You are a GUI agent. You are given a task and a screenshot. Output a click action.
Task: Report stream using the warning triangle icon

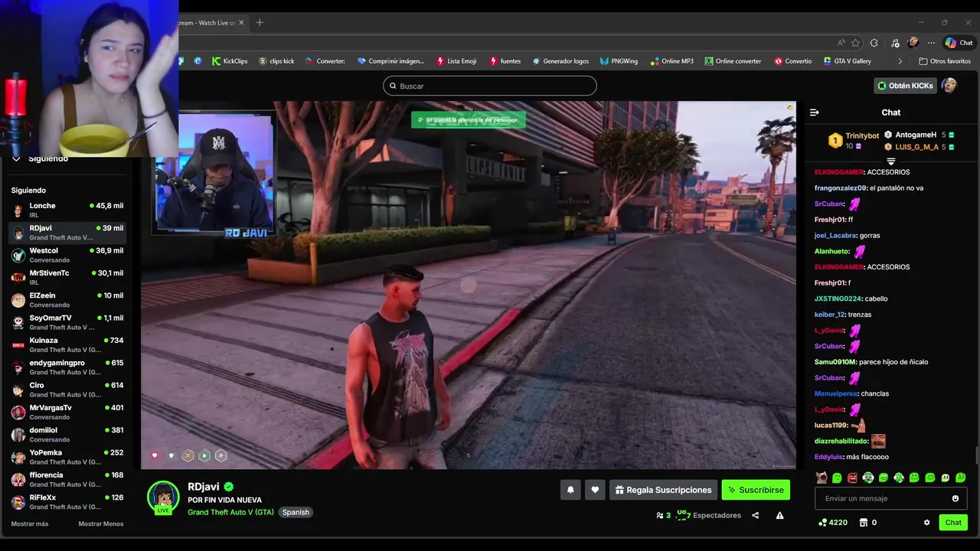[779, 515]
